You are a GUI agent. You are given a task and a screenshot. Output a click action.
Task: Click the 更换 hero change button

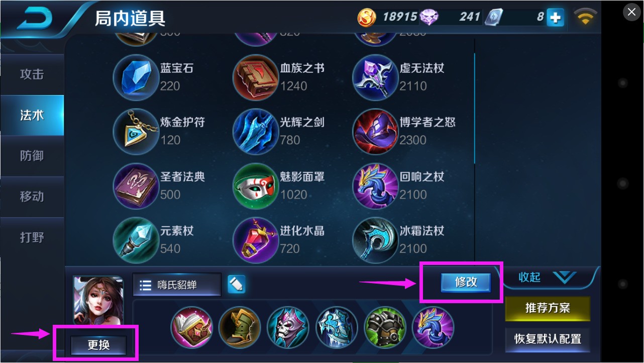coord(98,345)
